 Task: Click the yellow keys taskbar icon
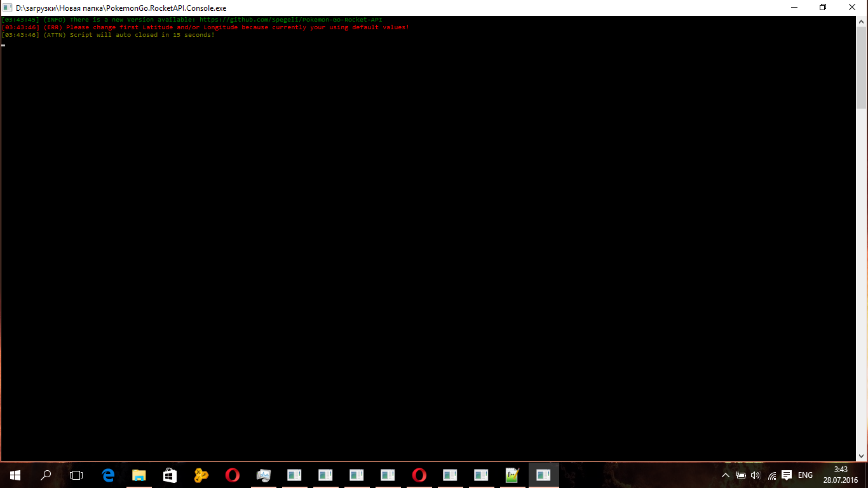(201, 475)
